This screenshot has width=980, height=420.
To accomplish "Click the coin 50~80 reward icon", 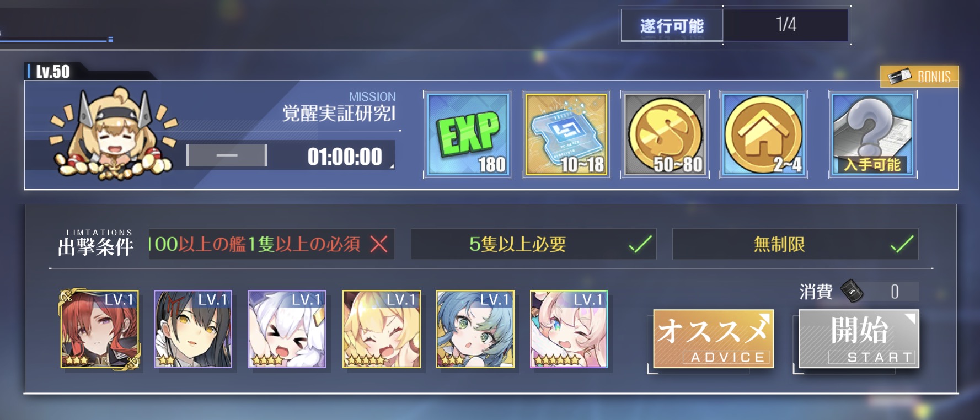I will (x=665, y=135).
